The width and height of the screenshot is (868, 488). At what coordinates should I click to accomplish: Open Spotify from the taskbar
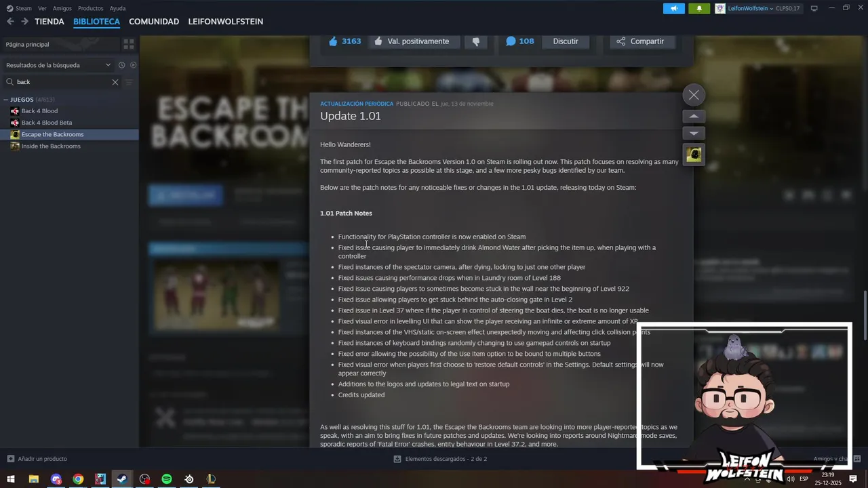167,479
